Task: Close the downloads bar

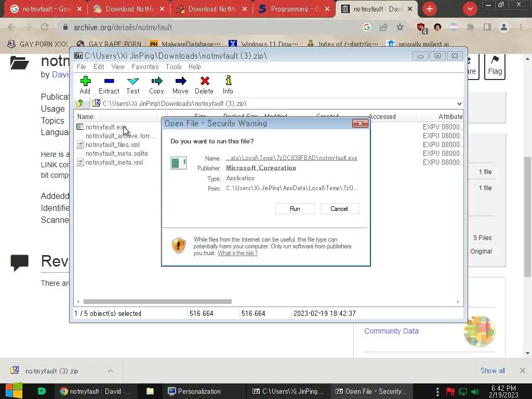Action: [x=523, y=370]
